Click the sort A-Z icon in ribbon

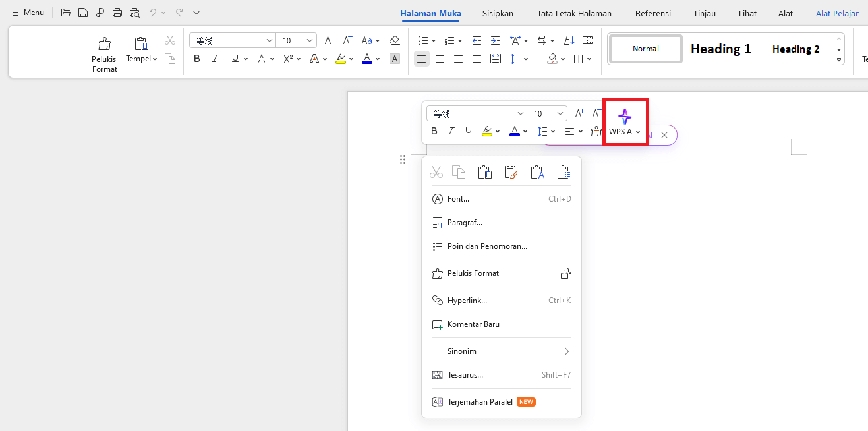click(x=569, y=40)
